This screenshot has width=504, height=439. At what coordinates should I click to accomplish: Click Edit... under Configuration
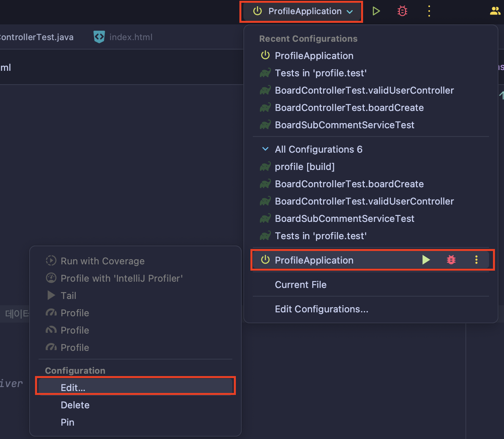click(135, 387)
